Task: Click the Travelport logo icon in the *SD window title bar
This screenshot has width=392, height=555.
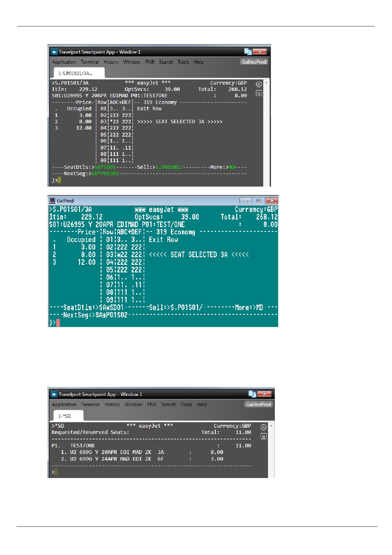Action: 54,394
